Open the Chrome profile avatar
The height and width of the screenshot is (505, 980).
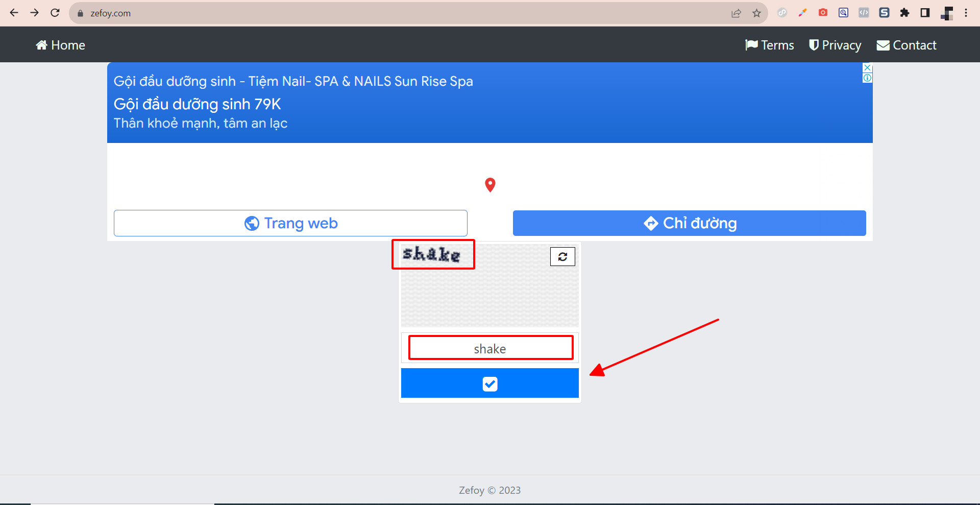click(946, 13)
